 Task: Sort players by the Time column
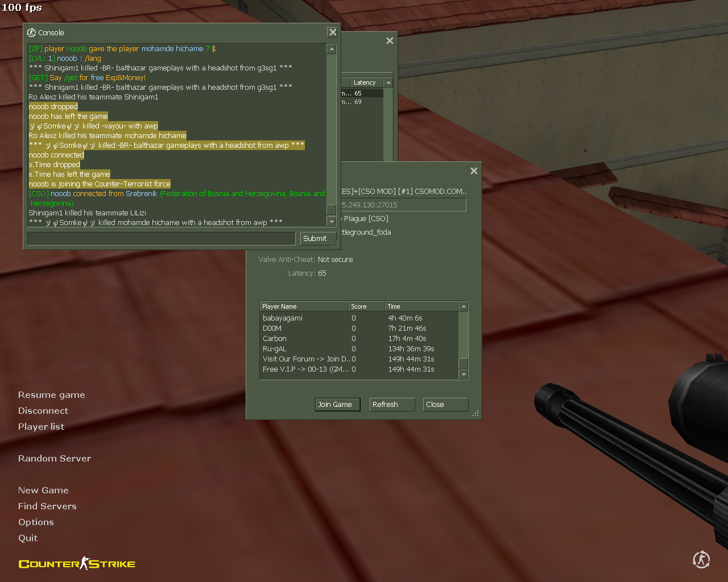[421, 306]
